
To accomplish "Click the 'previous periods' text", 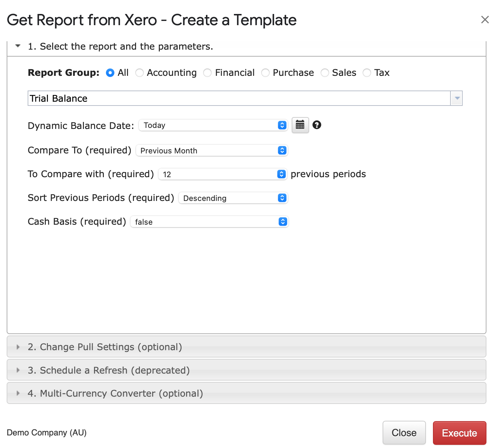I will tap(328, 174).
